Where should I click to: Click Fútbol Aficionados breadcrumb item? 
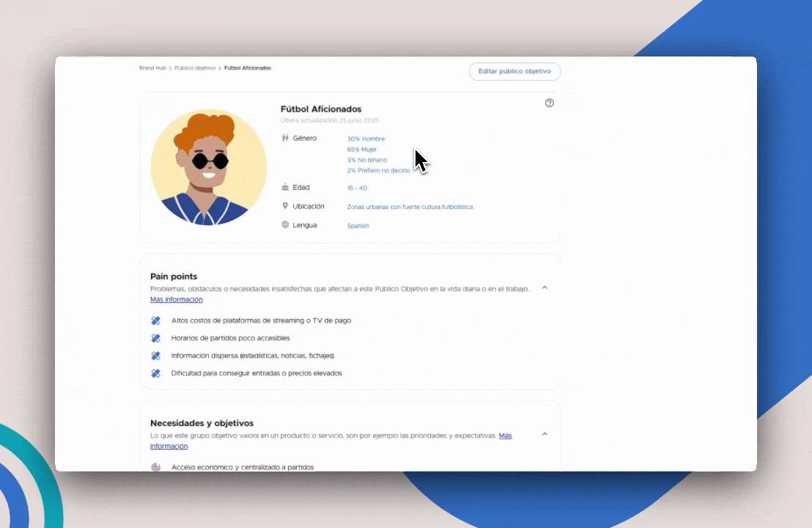tap(248, 68)
